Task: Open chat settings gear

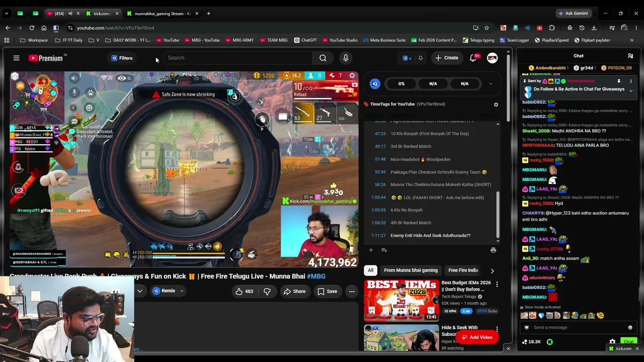Action: 612,342
